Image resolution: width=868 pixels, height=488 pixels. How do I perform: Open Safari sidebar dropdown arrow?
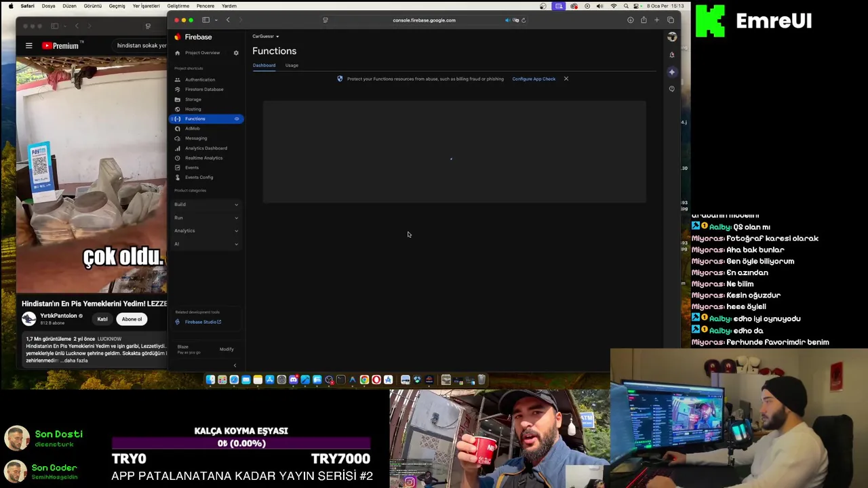[x=215, y=20]
